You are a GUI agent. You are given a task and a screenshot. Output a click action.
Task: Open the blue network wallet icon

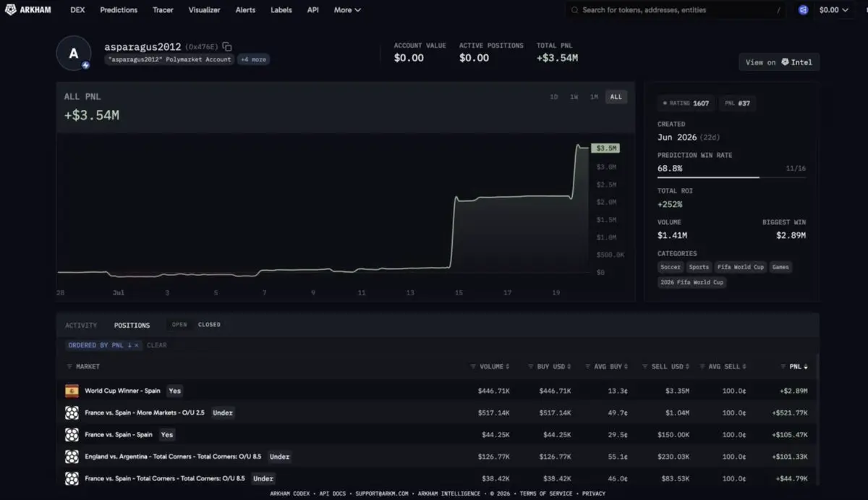pyautogui.click(x=803, y=10)
